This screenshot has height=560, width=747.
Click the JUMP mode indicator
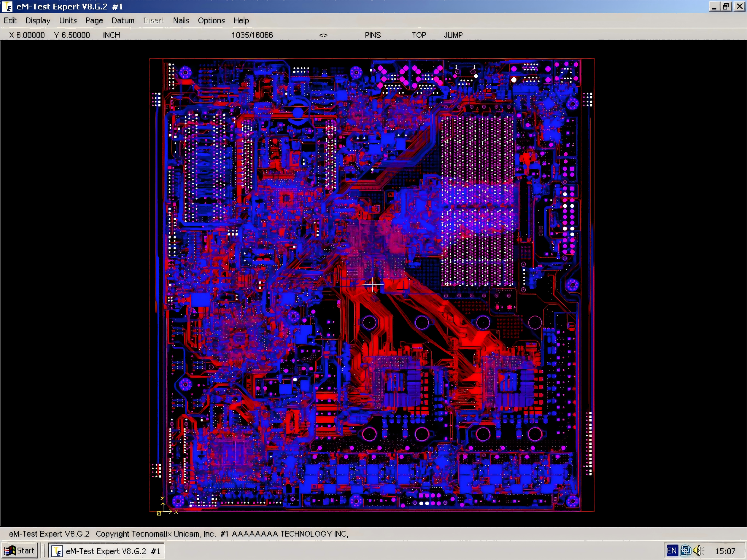click(x=453, y=35)
